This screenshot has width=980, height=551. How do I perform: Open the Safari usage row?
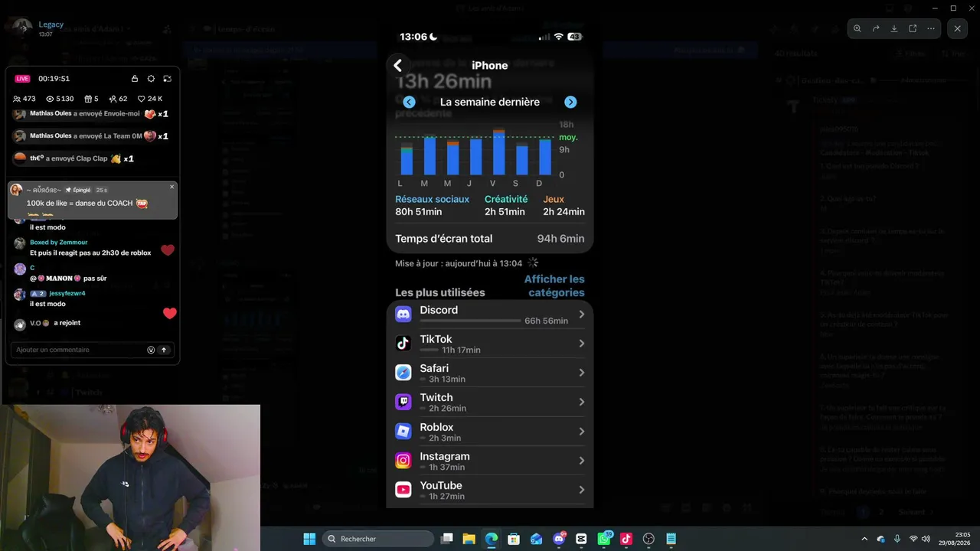pos(490,373)
